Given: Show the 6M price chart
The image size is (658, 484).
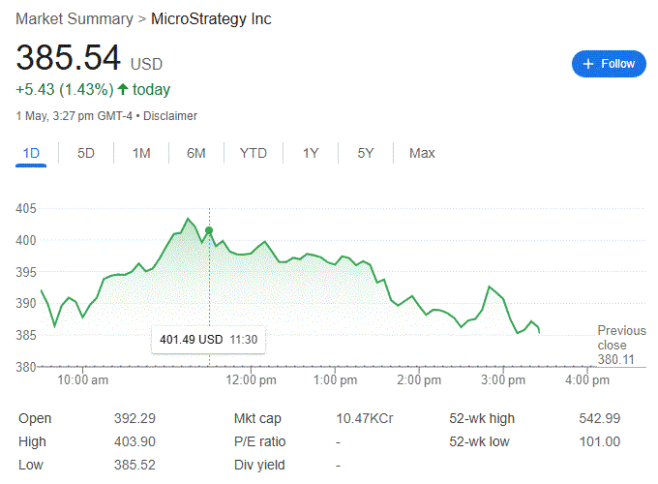Looking at the screenshot, I should click(x=196, y=153).
